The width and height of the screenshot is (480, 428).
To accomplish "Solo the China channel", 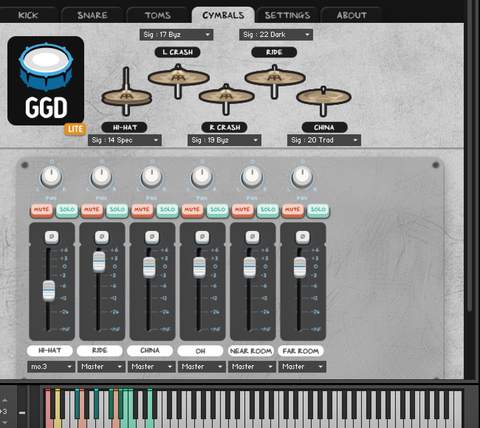I will [x=167, y=210].
